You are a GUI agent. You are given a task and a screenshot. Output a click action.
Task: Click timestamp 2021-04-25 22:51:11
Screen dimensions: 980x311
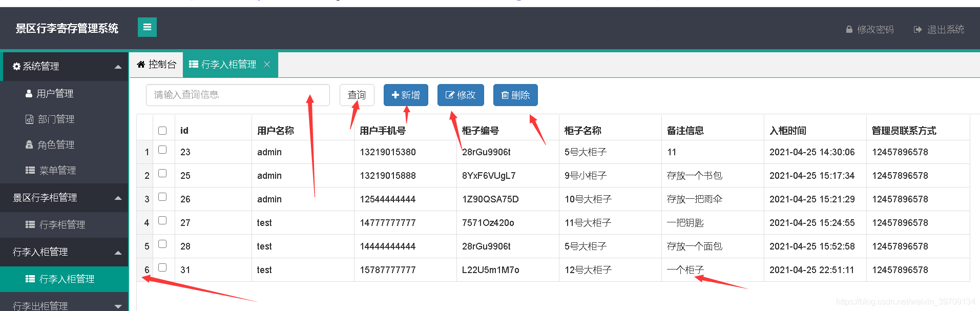(x=812, y=270)
